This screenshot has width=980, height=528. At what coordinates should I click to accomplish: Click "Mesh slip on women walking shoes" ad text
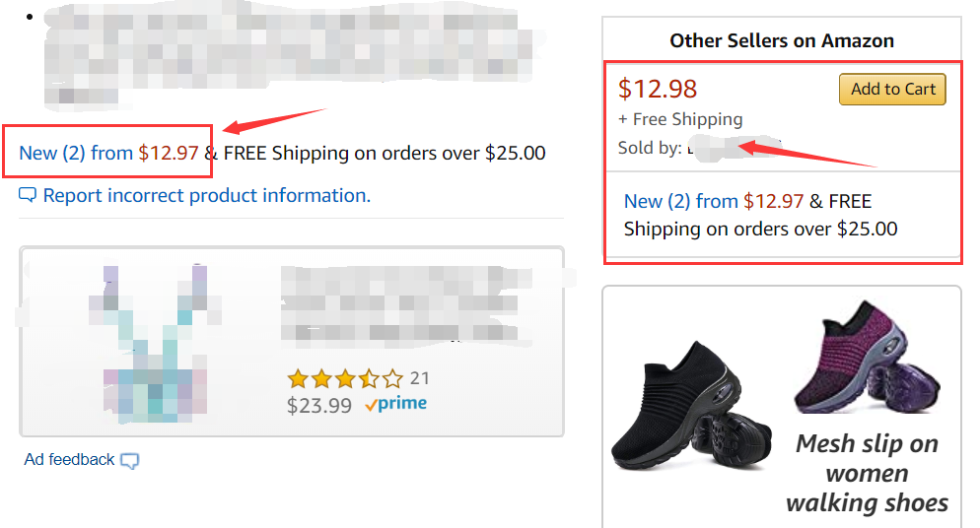[867, 473]
